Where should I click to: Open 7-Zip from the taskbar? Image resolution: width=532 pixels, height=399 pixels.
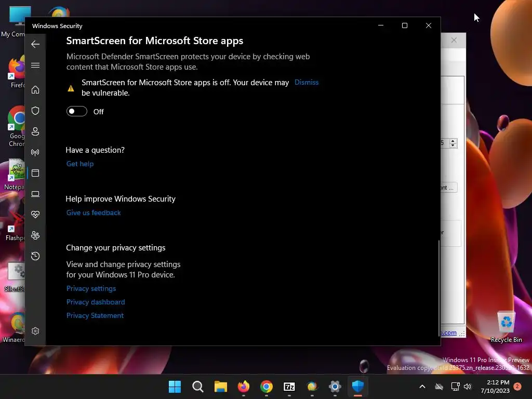[x=289, y=387]
